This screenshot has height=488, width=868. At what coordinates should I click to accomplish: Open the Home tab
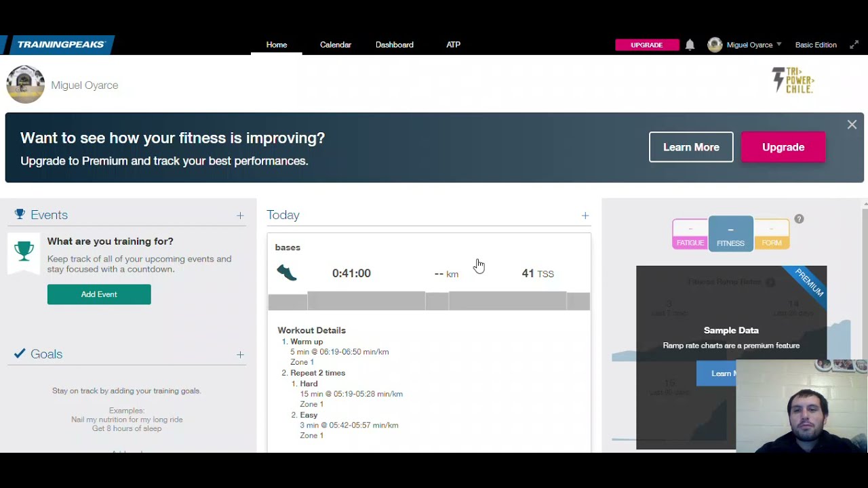coord(277,45)
